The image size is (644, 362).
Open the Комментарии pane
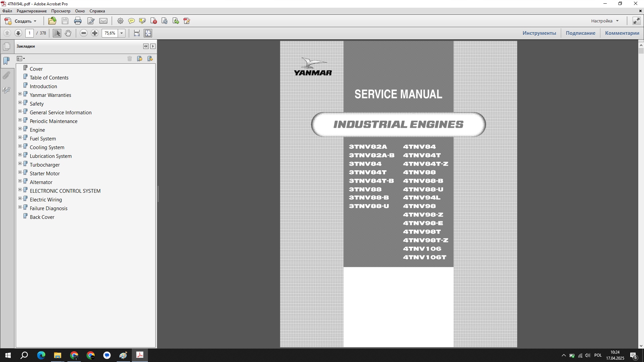point(622,33)
